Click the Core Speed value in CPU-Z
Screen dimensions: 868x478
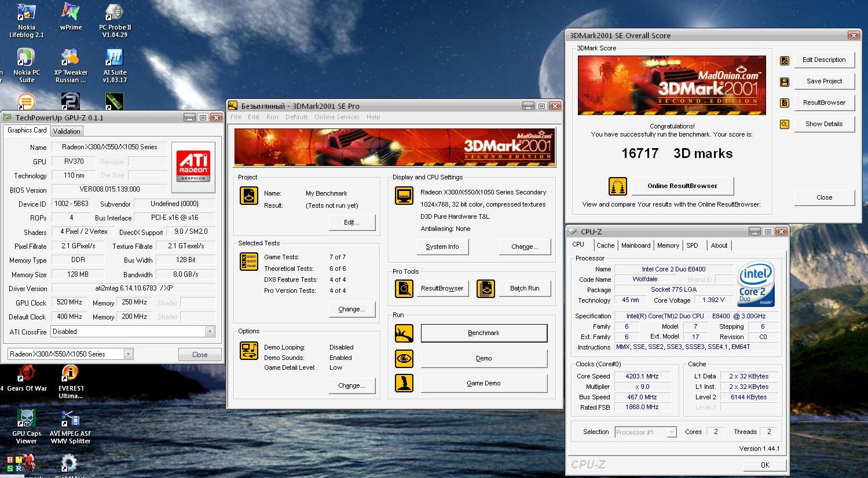click(x=642, y=376)
